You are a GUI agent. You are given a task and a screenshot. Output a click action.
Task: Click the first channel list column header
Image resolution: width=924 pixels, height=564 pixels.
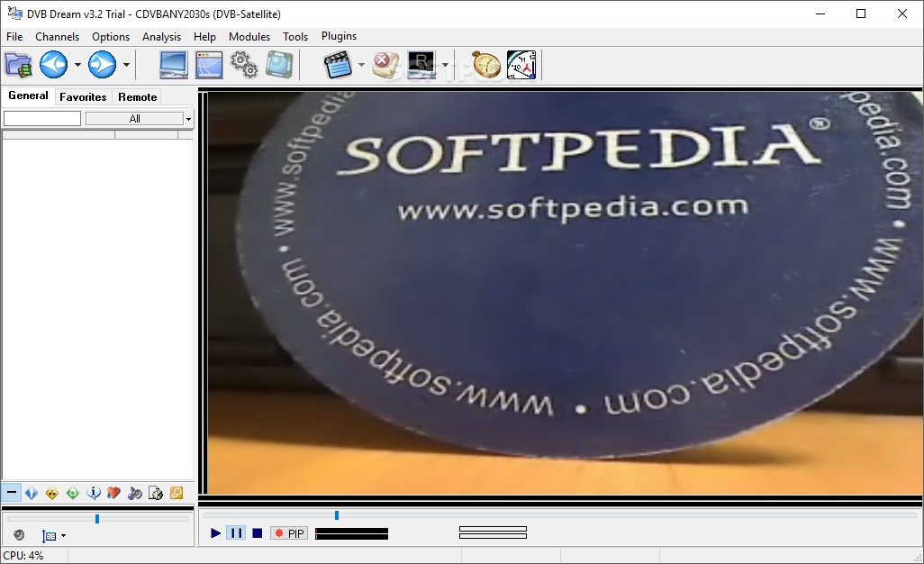tap(59, 135)
